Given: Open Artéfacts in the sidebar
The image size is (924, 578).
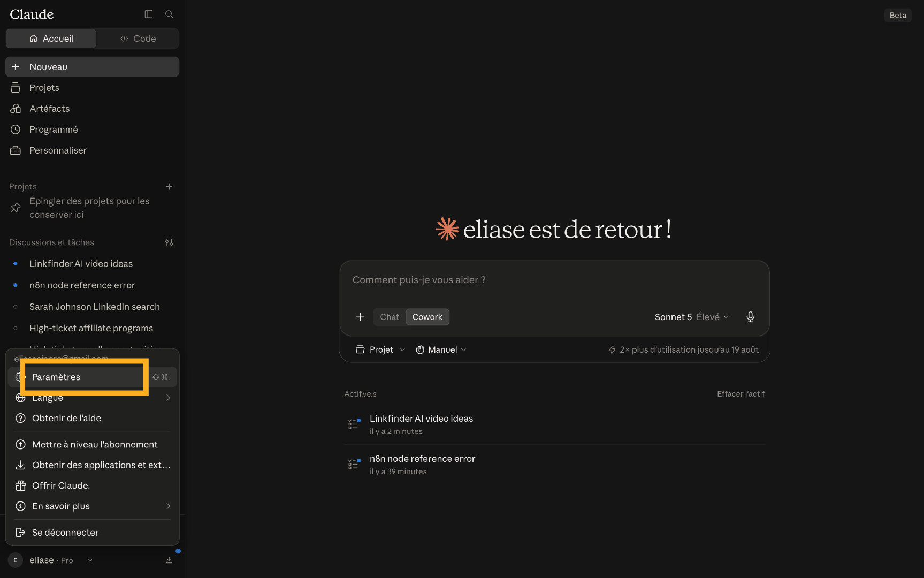Looking at the screenshot, I should [x=92, y=109].
